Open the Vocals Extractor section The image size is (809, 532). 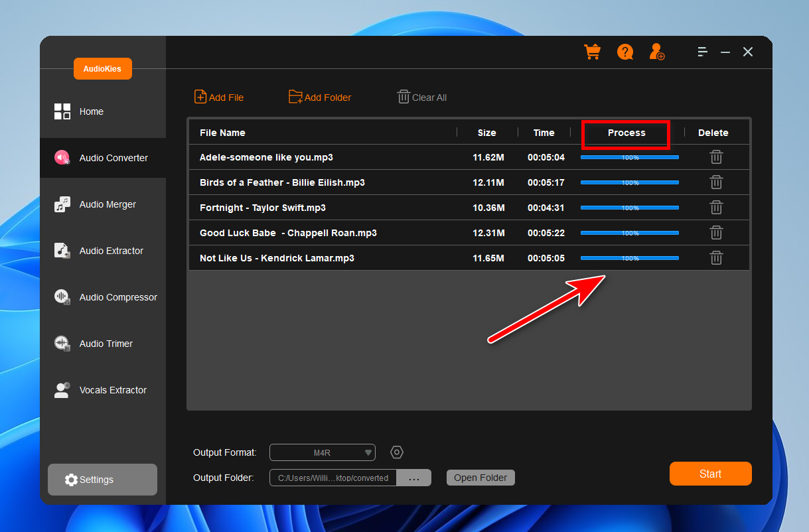point(103,390)
